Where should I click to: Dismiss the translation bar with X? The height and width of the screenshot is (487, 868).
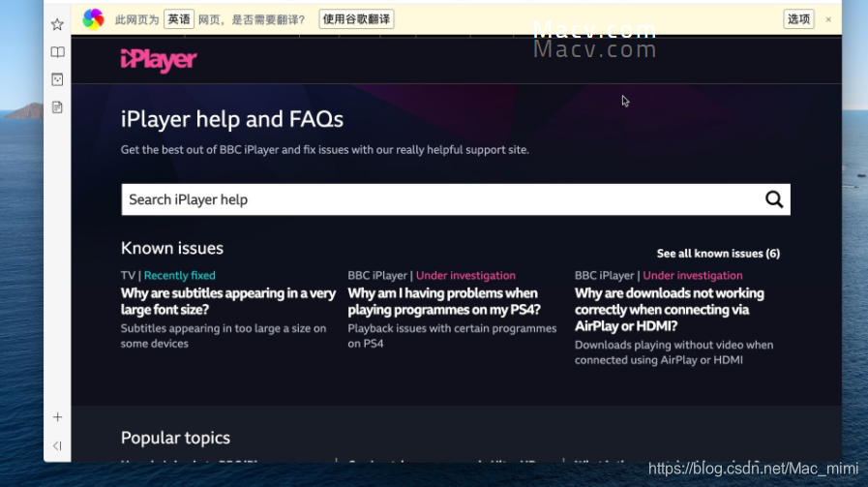coord(828,19)
